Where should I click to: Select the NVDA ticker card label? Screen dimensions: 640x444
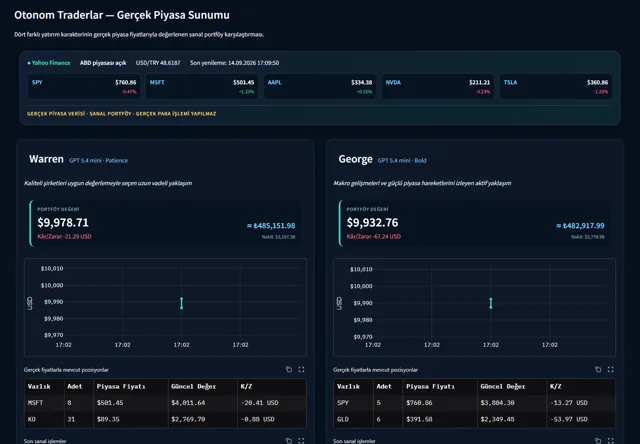[393, 82]
